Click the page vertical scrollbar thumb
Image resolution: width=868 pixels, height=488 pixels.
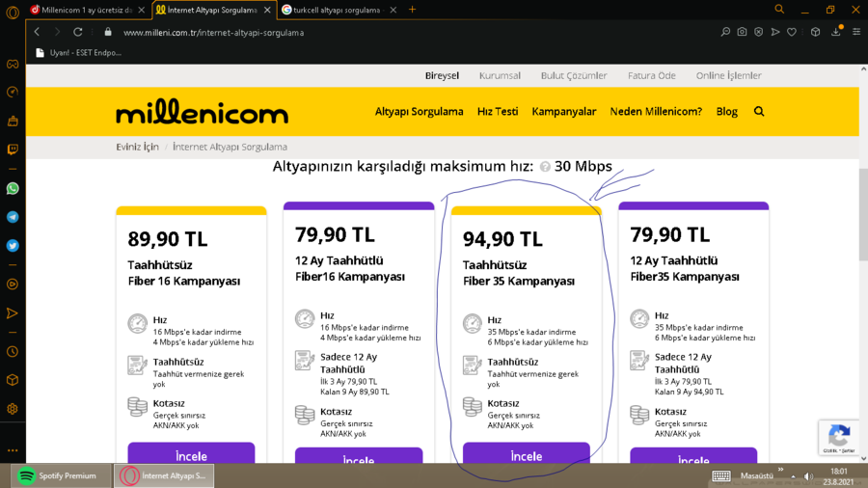tap(863, 215)
